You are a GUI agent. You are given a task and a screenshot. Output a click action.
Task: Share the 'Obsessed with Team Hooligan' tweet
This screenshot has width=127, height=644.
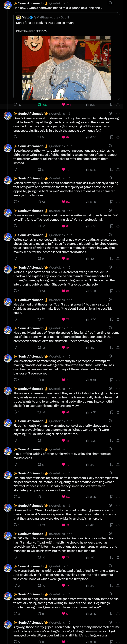click(x=118, y=525)
